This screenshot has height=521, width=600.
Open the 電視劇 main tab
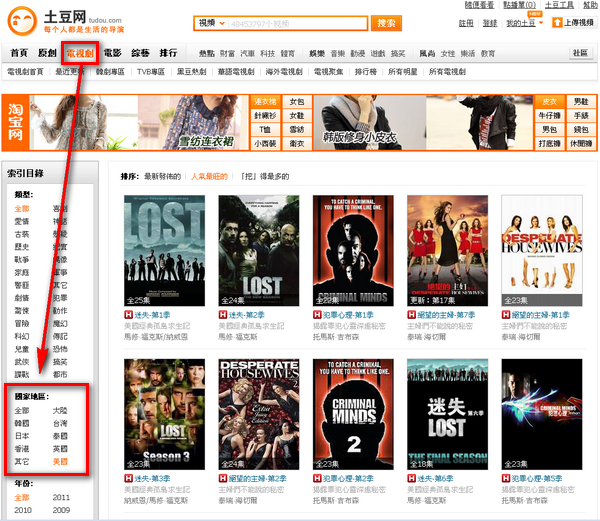pyautogui.click(x=80, y=53)
